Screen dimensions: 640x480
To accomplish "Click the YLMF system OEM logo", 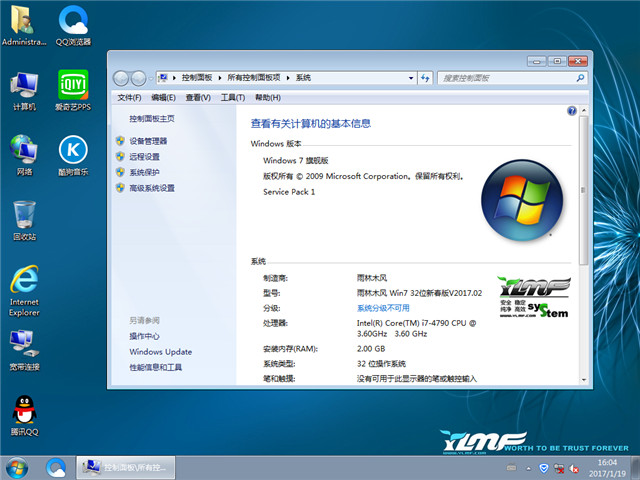I will pyautogui.click(x=534, y=297).
